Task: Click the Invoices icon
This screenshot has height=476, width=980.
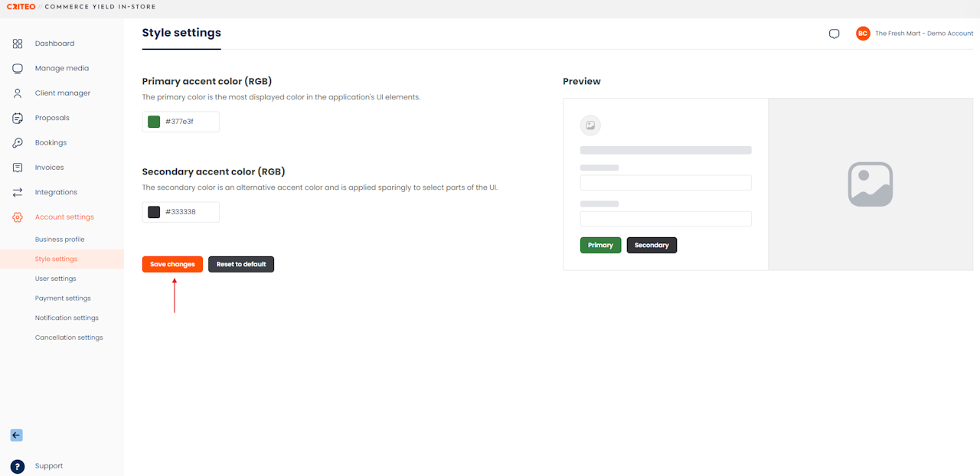Action: pos(18,168)
